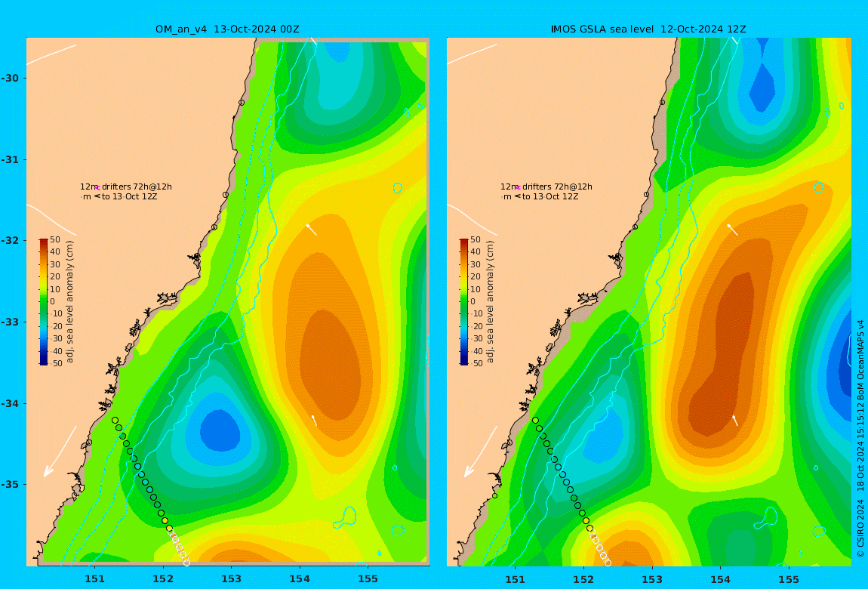Click the -34 latitude axis label
This screenshot has height=589, width=868.
pyautogui.click(x=10, y=403)
